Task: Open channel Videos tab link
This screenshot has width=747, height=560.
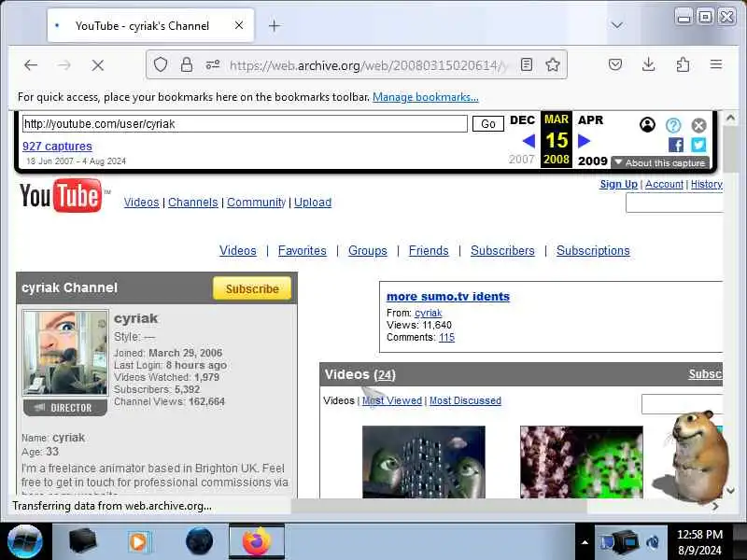Action: [x=238, y=250]
